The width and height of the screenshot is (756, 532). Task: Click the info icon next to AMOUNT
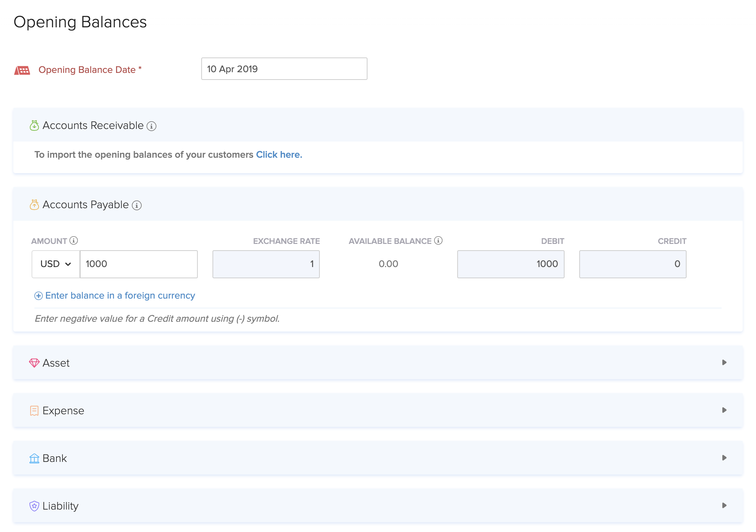coord(74,240)
